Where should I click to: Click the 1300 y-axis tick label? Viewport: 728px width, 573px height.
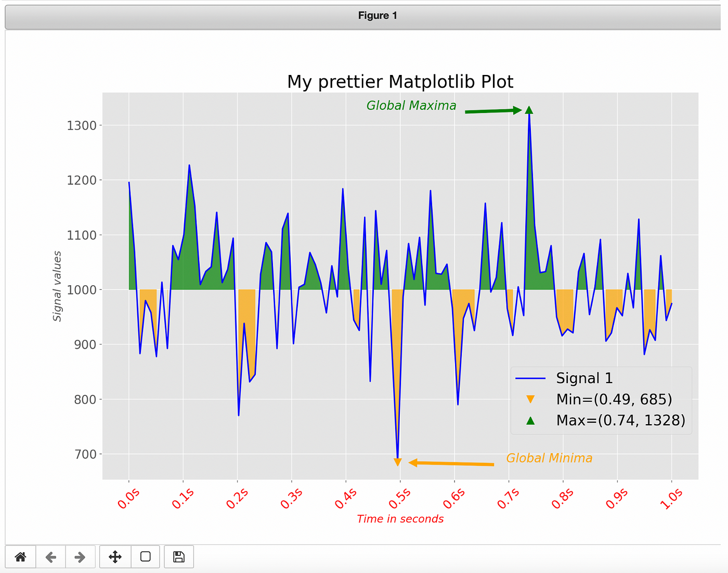82,125
